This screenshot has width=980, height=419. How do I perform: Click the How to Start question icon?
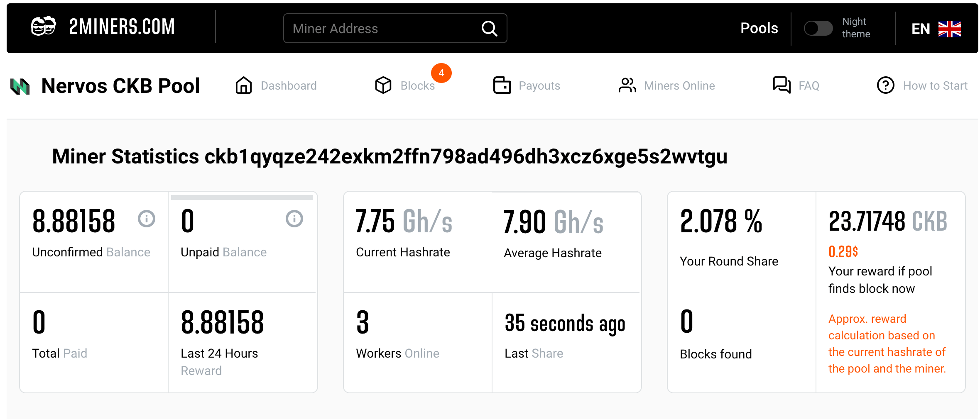(885, 85)
